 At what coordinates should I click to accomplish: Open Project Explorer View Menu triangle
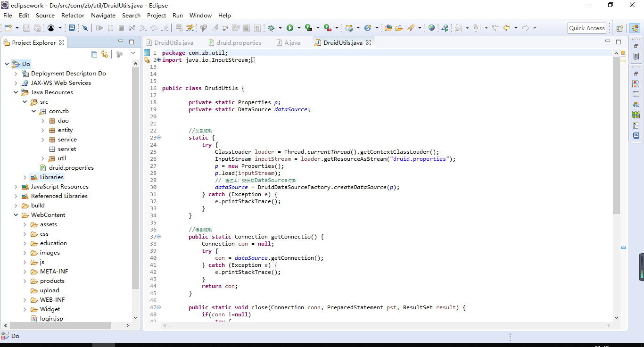[133, 53]
